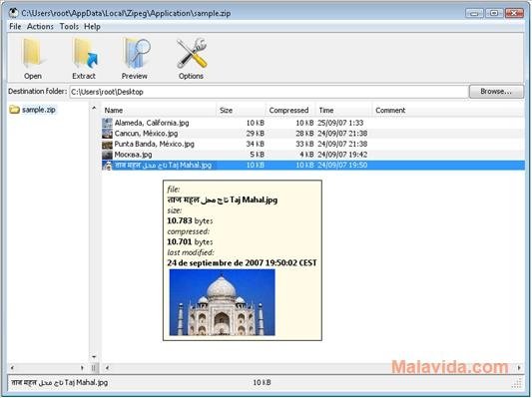Select the highlighted Taj Mahal.jpg row name
This screenshot has height=398, width=532.
[163, 166]
